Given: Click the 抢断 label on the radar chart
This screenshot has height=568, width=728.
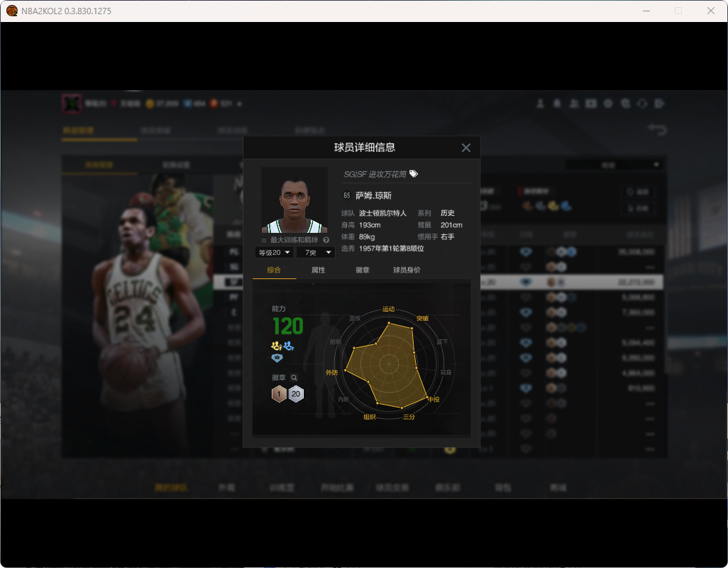Looking at the screenshot, I should 335,342.
